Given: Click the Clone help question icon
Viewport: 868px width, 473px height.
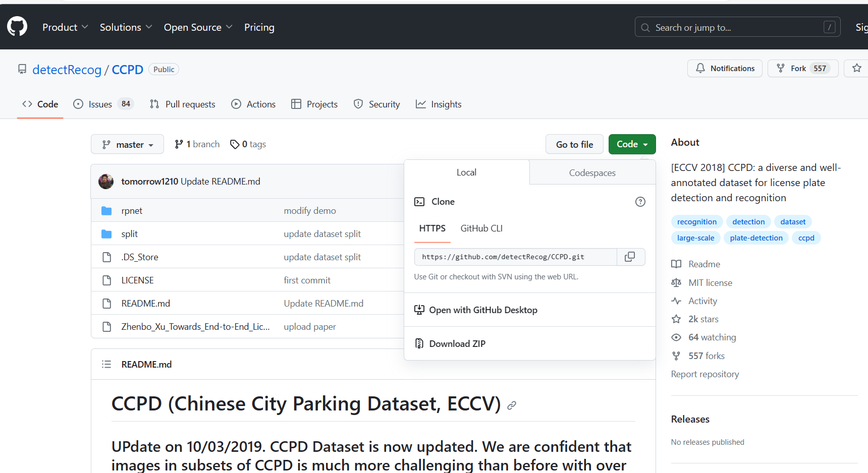Looking at the screenshot, I should click(640, 202).
